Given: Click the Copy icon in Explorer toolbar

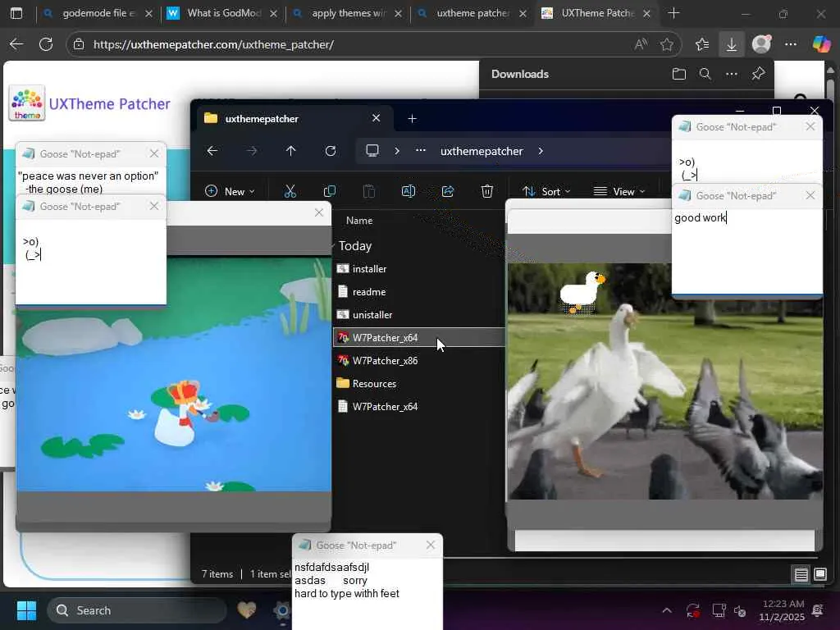Looking at the screenshot, I should 330,191.
